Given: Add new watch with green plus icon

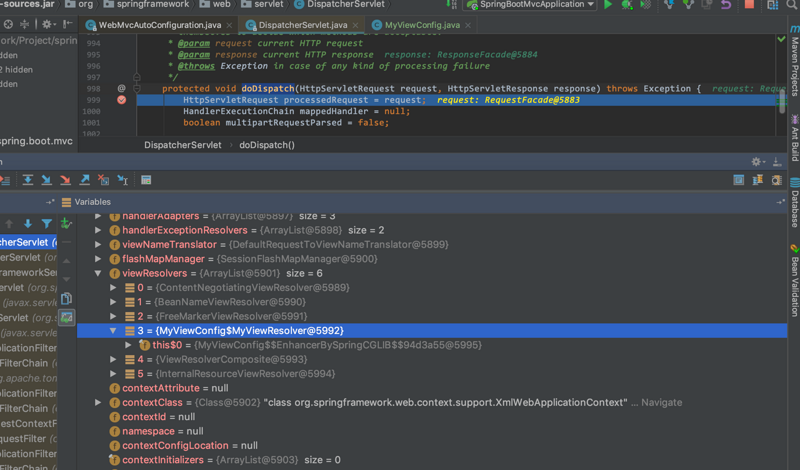Looking at the screenshot, I should coord(66,223).
